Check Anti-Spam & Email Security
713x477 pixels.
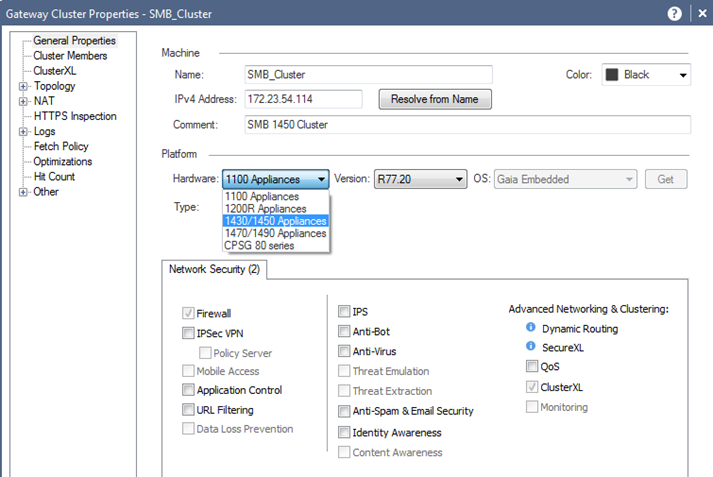344,411
